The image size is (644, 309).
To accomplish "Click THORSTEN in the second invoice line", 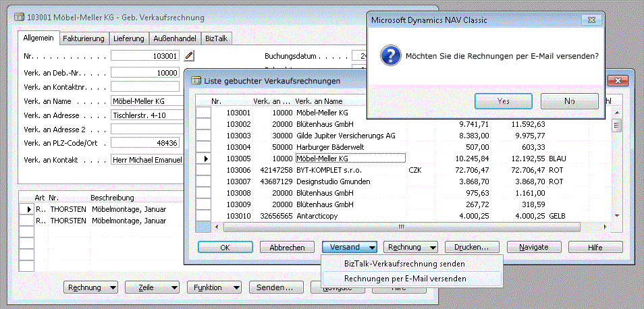I will (68, 221).
